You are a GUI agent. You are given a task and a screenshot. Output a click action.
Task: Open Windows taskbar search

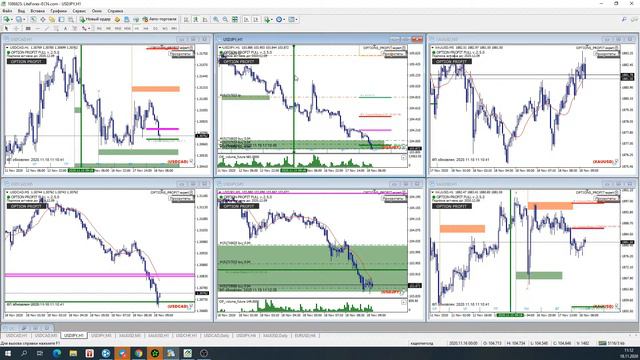click(24, 353)
